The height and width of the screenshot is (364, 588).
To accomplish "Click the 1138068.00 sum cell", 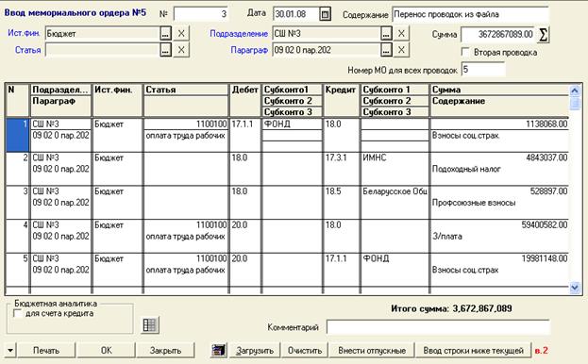I will (x=499, y=124).
